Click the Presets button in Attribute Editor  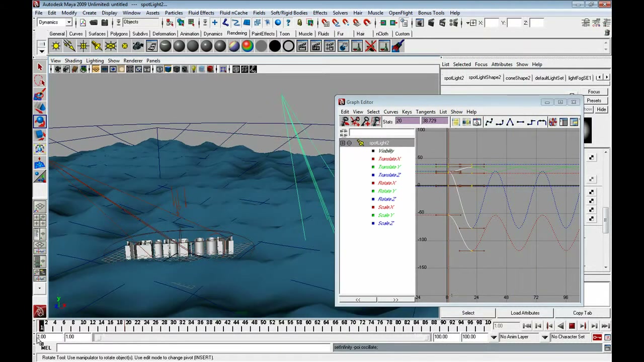click(x=594, y=101)
